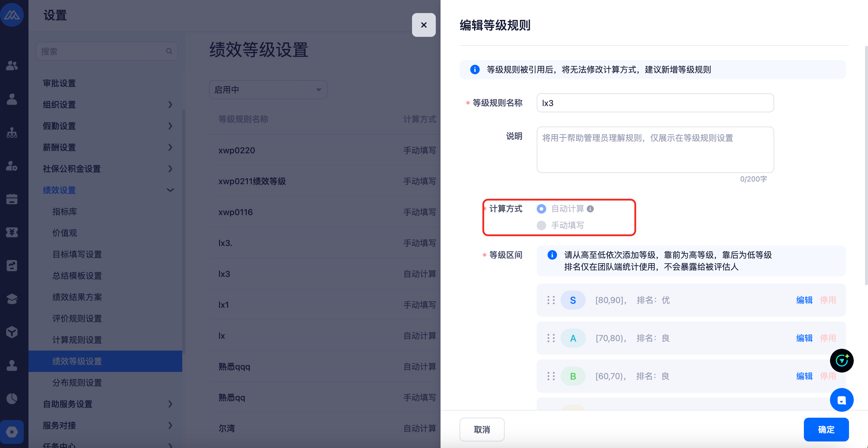The height and width of the screenshot is (448, 868).
Task: Click the app logo icon in sidebar
Action: coord(12,15)
